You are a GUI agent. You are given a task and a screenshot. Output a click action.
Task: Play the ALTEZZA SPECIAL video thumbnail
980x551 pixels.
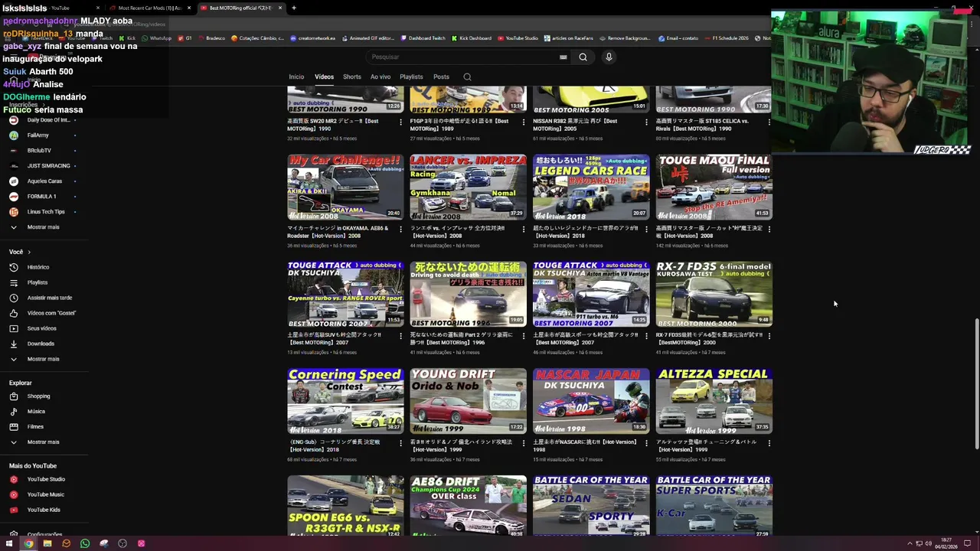point(714,401)
